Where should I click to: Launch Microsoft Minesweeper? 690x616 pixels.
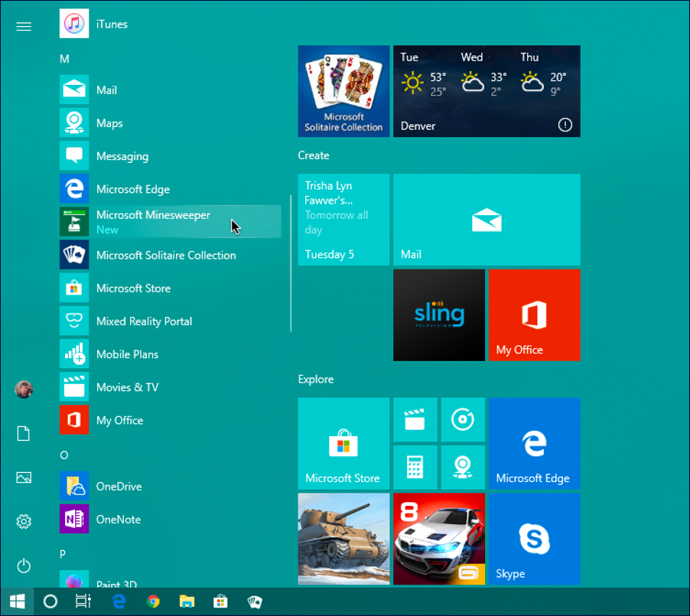pos(171,222)
